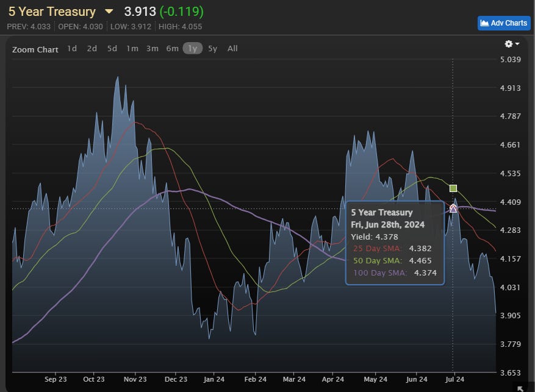The image size is (535, 392).
Task: Click the Nov 23 axis label
Action: click(x=135, y=379)
